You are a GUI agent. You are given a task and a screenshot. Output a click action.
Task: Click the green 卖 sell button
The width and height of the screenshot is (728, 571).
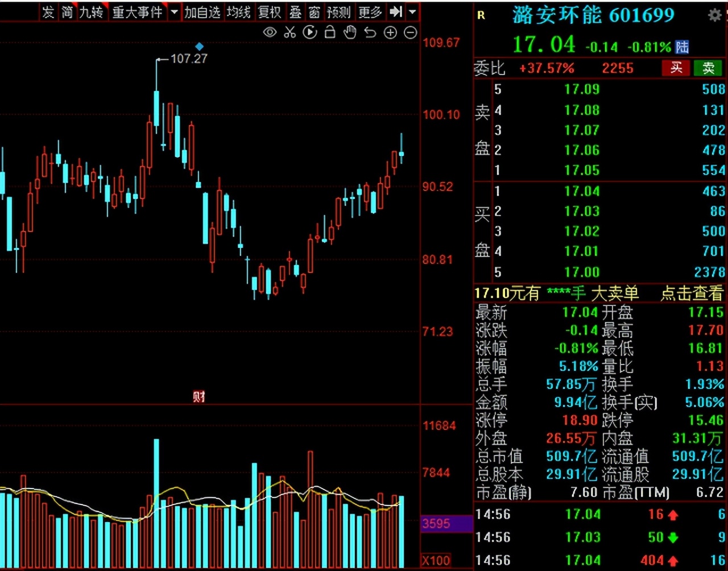coord(708,68)
